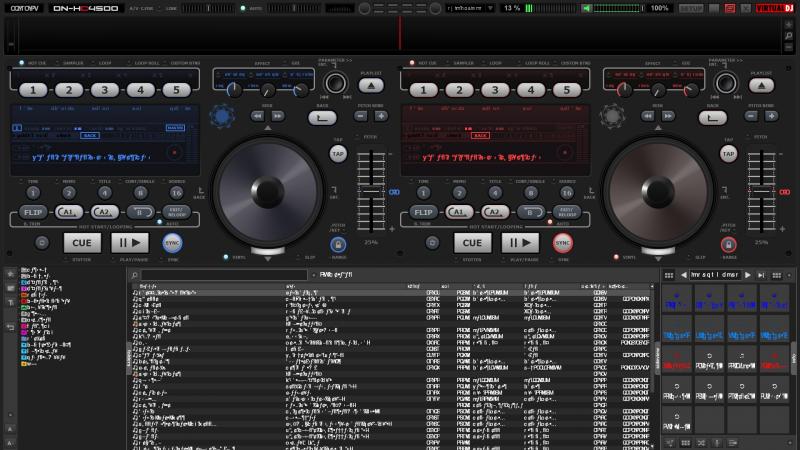Trigger hot cue 3 on left deck
This screenshot has width=800, height=450.
pyautogui.click(x=105, y=90)
